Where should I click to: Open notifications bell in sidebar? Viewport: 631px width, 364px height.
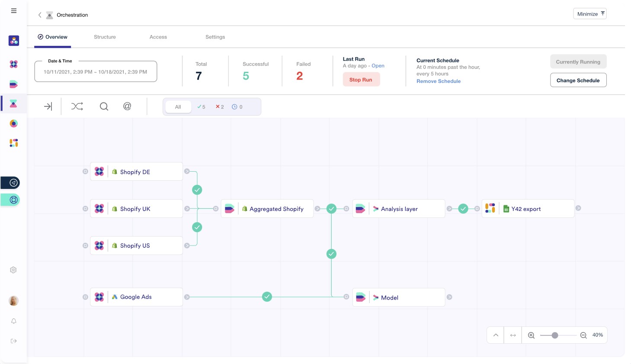coord(14,321)
